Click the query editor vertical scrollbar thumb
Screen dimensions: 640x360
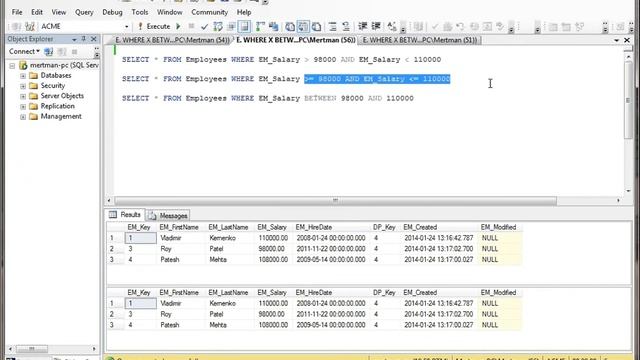click(628, 100)
